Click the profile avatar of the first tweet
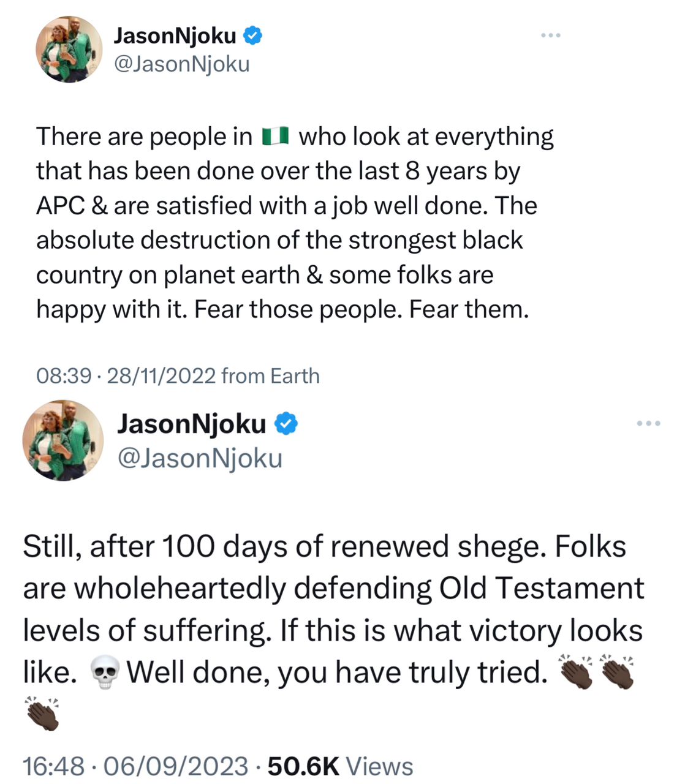The height and width of the screenshot is (784, 685). click(x=69, y=49)
